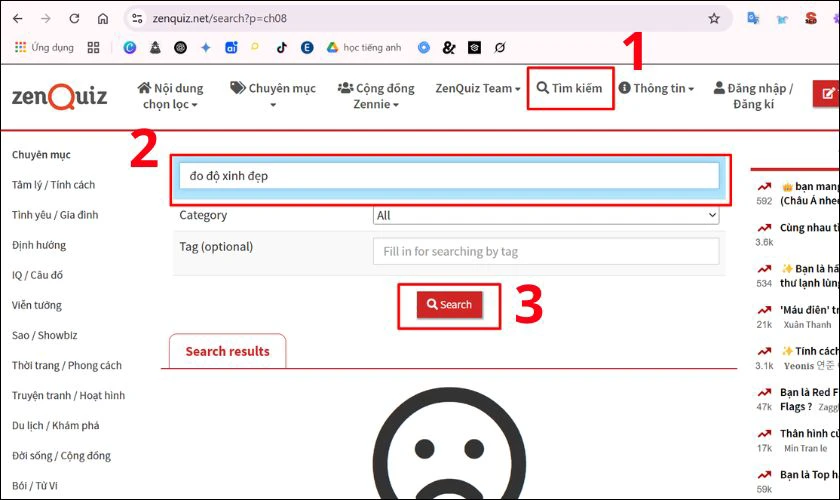840x500 pixels.
Task: Open the blue circle E bookmark
Action: (x=307, y=48)
